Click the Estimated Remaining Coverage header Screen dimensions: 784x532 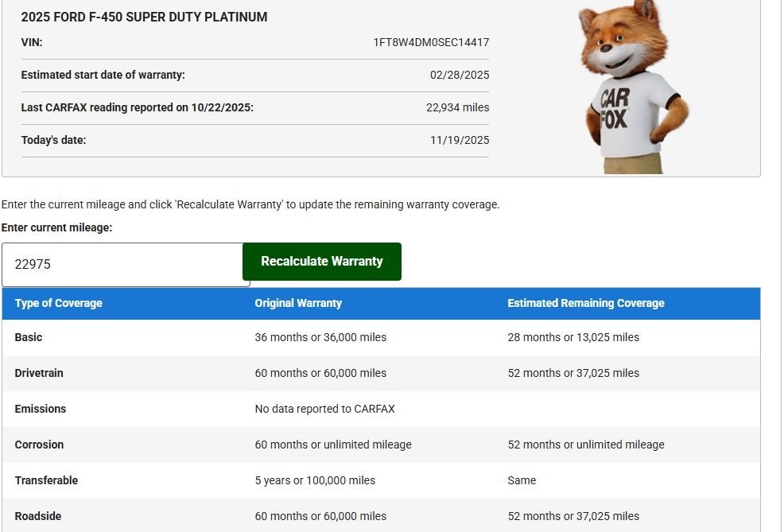coord(586,303)
